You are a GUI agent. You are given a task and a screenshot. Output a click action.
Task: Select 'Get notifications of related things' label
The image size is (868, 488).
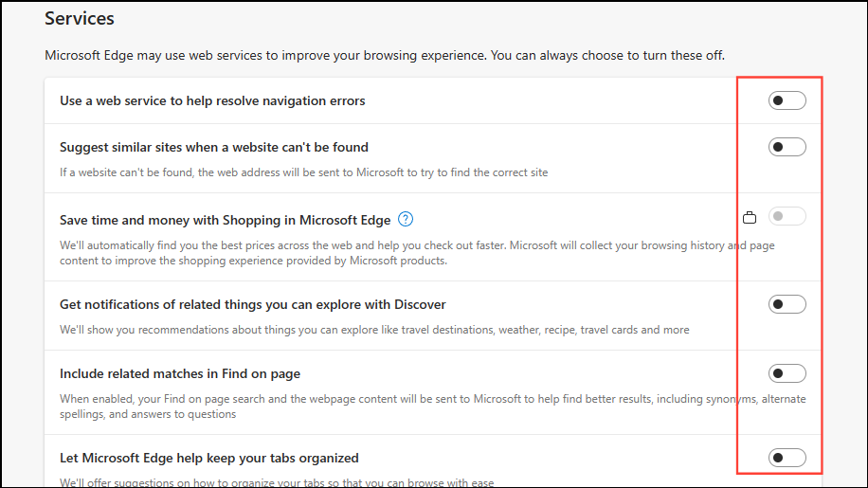(252, 304)
